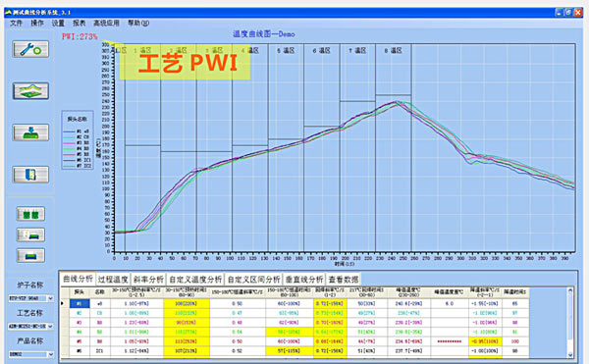The height and width of the screenshot is (364, 589).
Task: Expand the 炉子名称 dropdown
Action: pyautogui.click(x=50, y=298)
